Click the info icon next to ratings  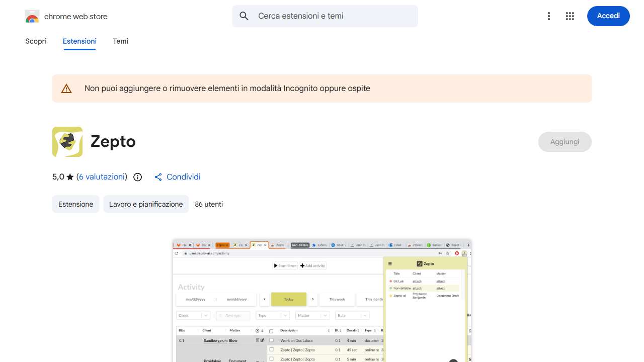point(137,177)
